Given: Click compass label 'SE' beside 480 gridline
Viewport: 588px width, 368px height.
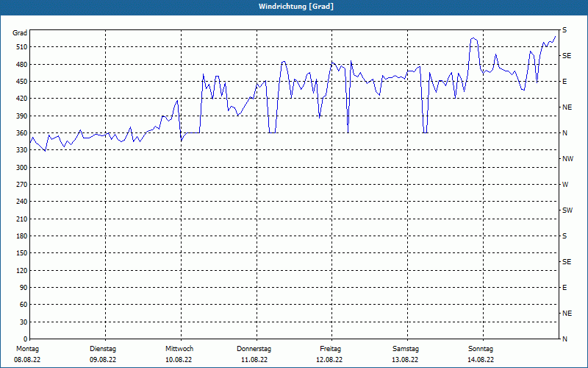Looking at the screenshot, I should point(567,56).
